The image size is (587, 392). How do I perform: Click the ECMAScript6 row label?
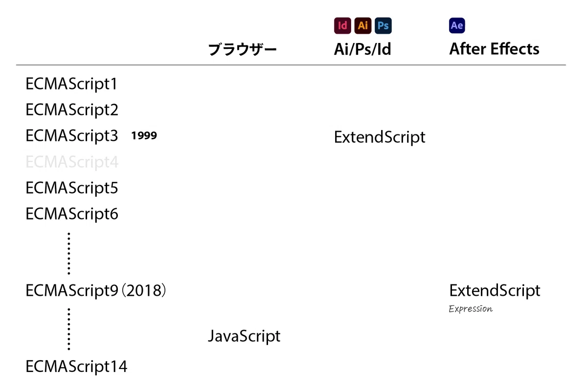point(72,214)
